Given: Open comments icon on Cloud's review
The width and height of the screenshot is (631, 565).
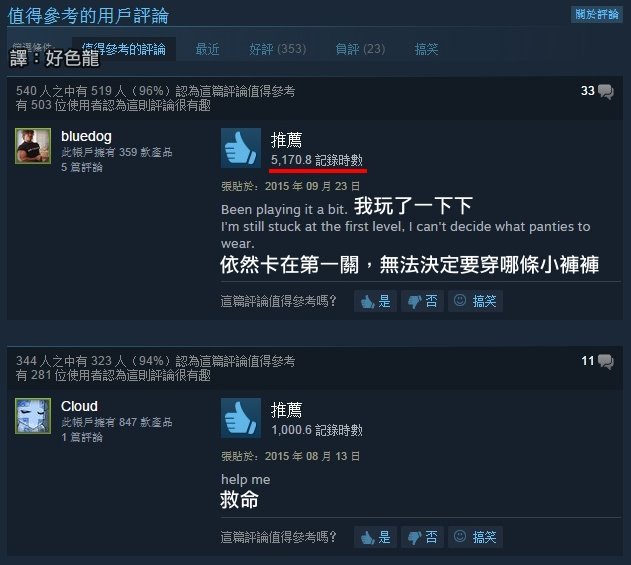Looking at the screenshot, I should [x=605, y=361].
